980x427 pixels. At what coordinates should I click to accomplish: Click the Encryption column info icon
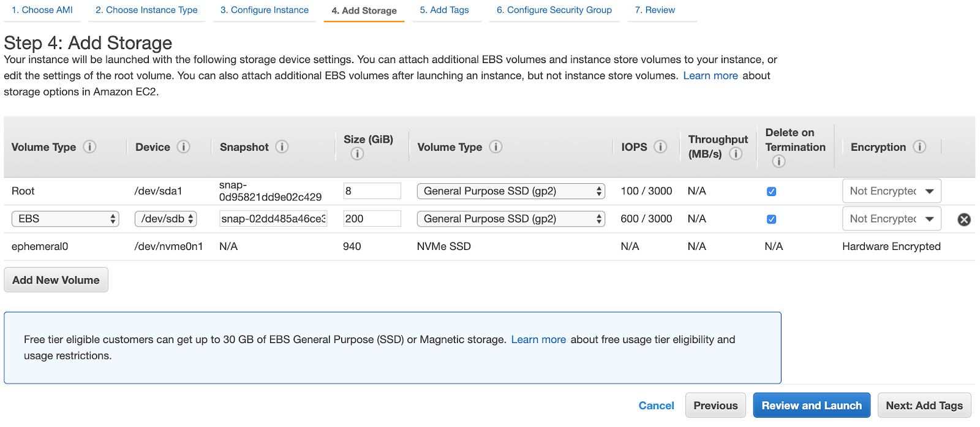coord(919,147)
